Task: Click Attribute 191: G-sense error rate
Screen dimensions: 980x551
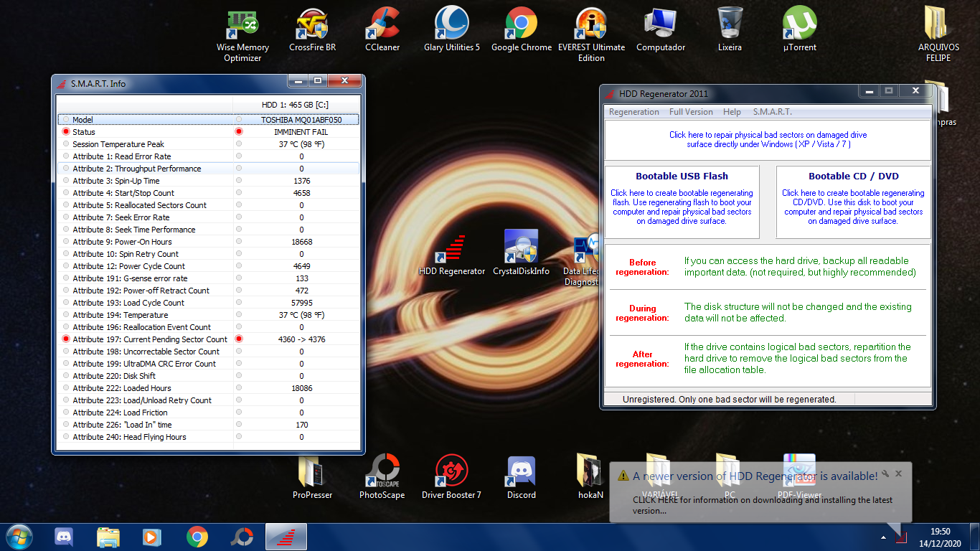Action: pos(208,278)
